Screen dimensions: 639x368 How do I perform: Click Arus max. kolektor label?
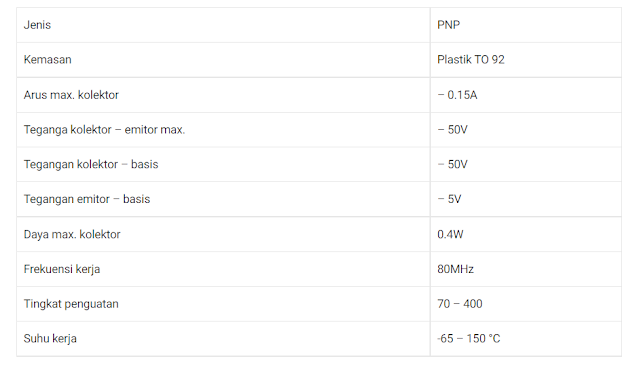[71, 95]
